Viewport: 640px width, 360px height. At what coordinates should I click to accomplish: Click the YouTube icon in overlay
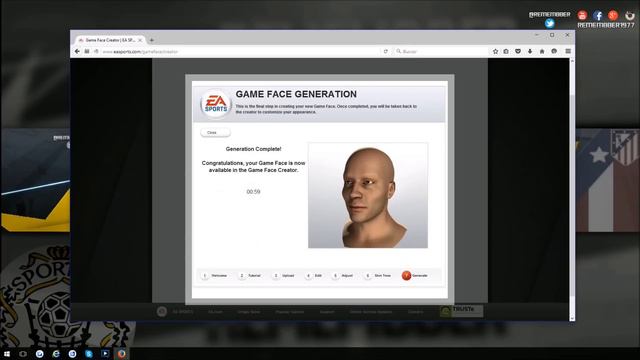(582, 16)
